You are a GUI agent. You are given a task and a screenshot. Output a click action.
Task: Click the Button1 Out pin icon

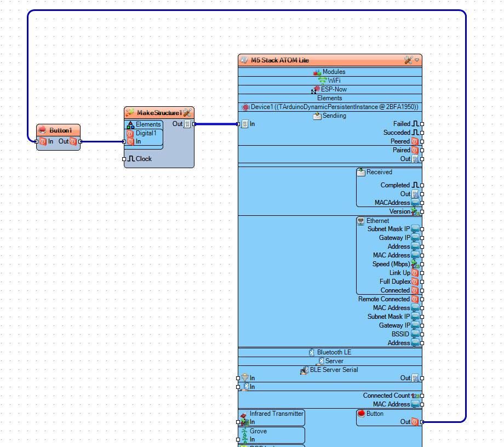(73, 141)
